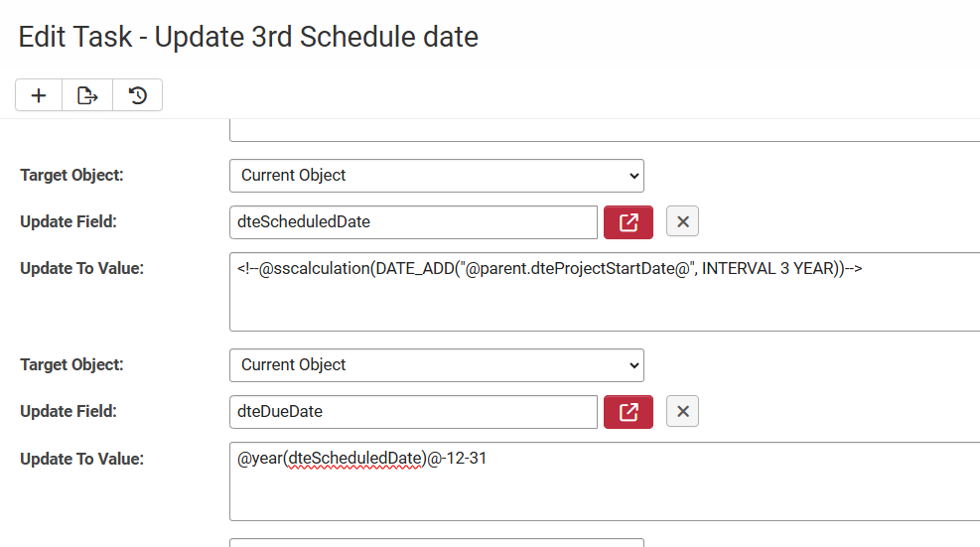Click the dteDueDate Update Field input
The image size is (980, 547).
point(413,412)
